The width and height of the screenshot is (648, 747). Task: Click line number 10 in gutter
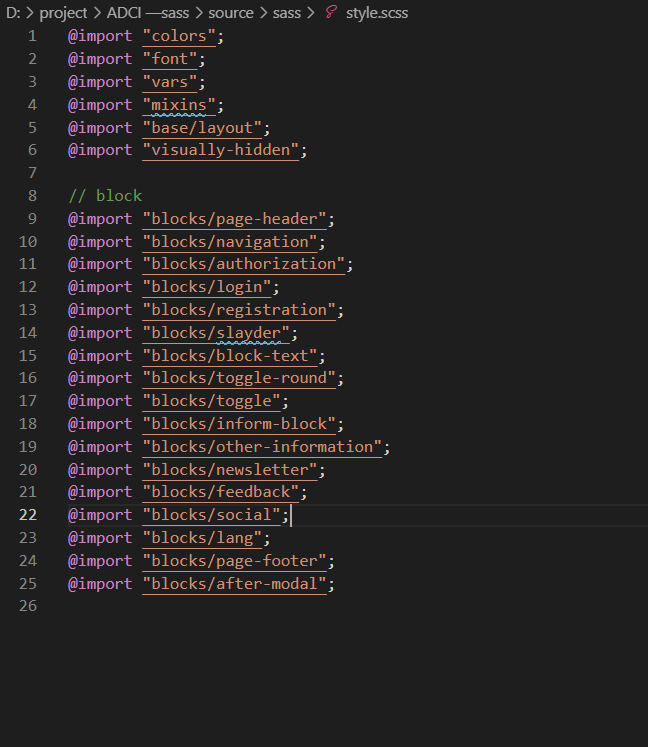tap(28, 242)
